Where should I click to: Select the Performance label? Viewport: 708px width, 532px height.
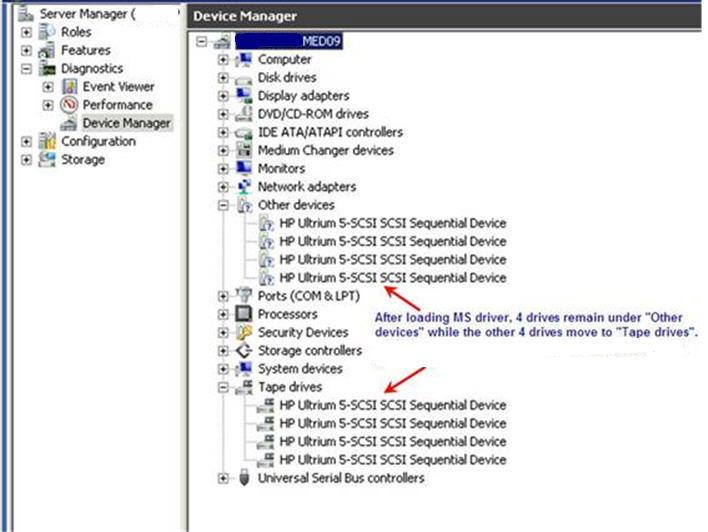[x=117, y=105]
